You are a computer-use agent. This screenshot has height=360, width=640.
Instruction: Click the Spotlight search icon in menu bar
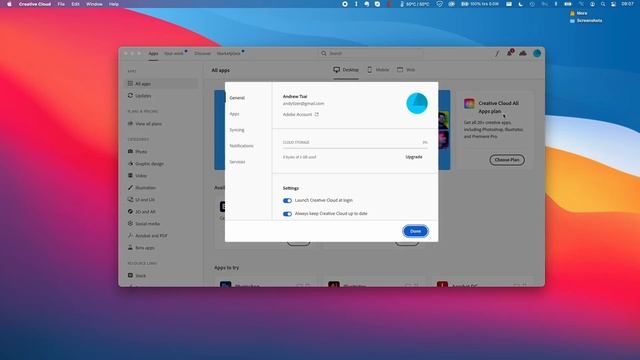point(603,4)
